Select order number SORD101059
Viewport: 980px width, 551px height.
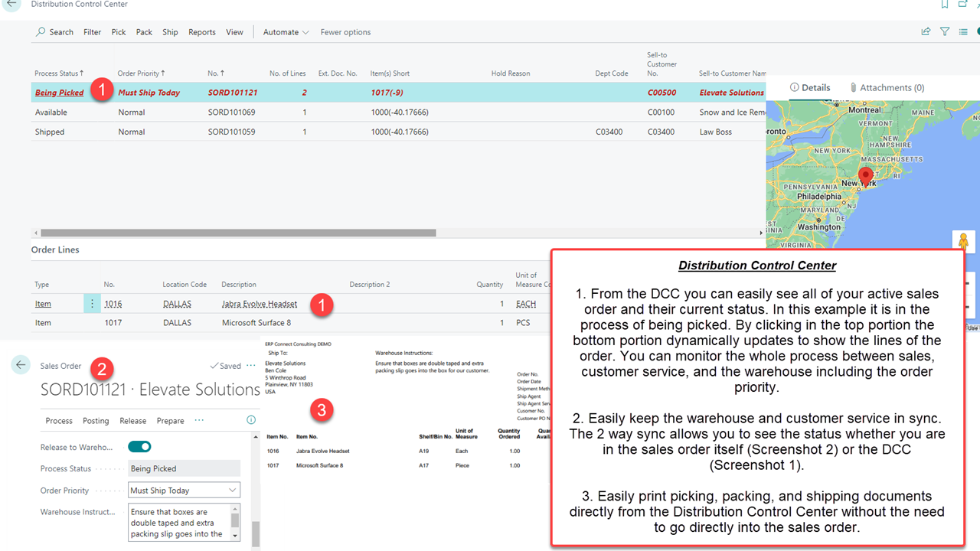pyautogui.click(x=231, y=132)
